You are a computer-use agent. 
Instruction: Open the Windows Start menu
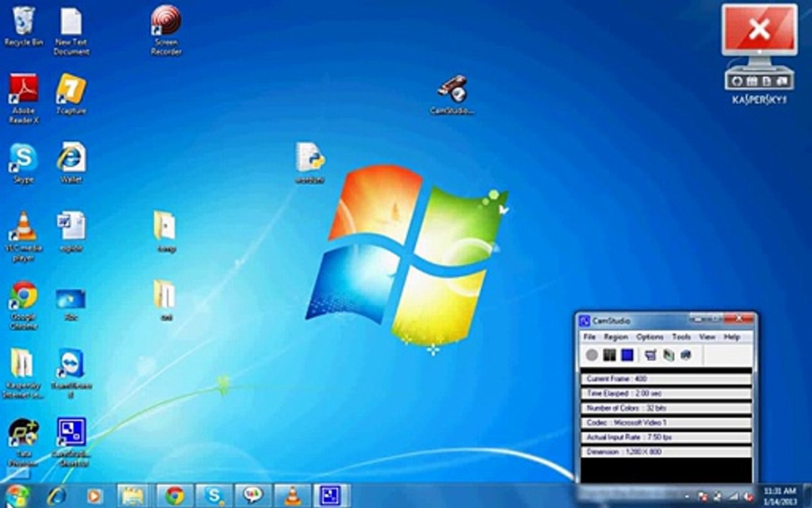(x=17, y=496)
